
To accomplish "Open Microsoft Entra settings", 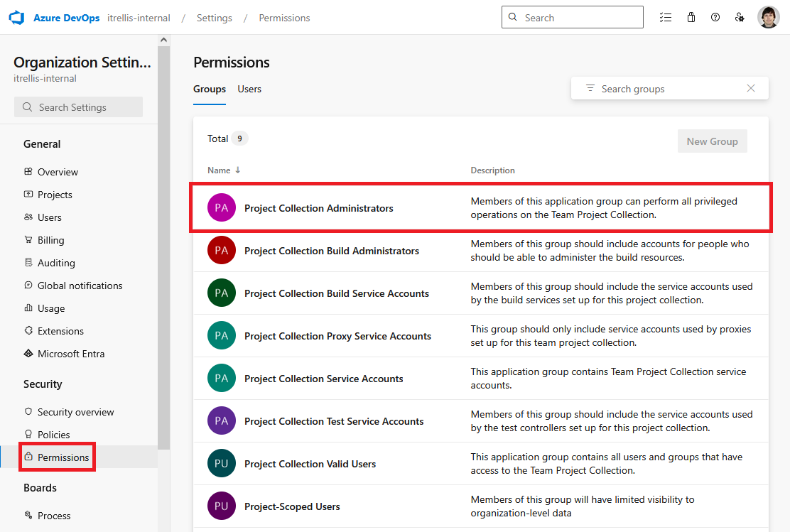I will pos(71,354).
